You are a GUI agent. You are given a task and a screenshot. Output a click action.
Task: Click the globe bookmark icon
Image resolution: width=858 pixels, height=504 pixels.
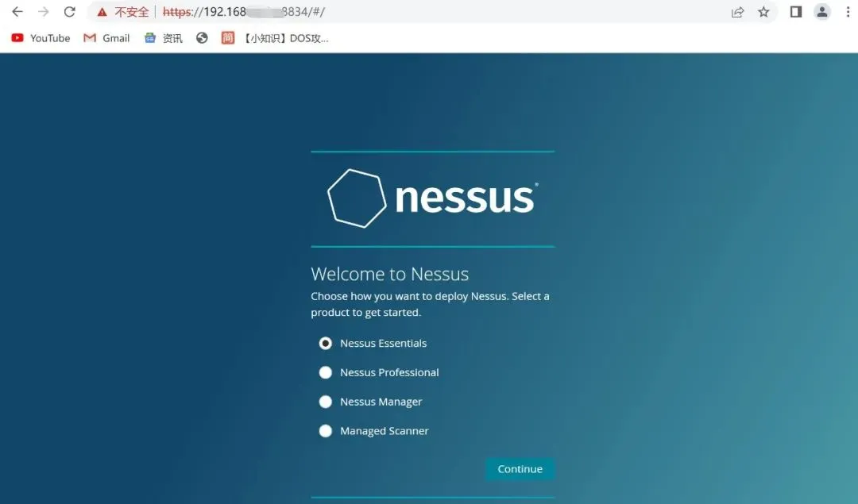click(x=202, y=38)
